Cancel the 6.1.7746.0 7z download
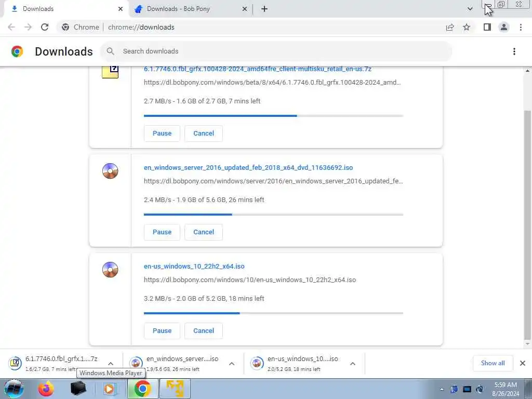532x399 pixels. pos(204,134)
